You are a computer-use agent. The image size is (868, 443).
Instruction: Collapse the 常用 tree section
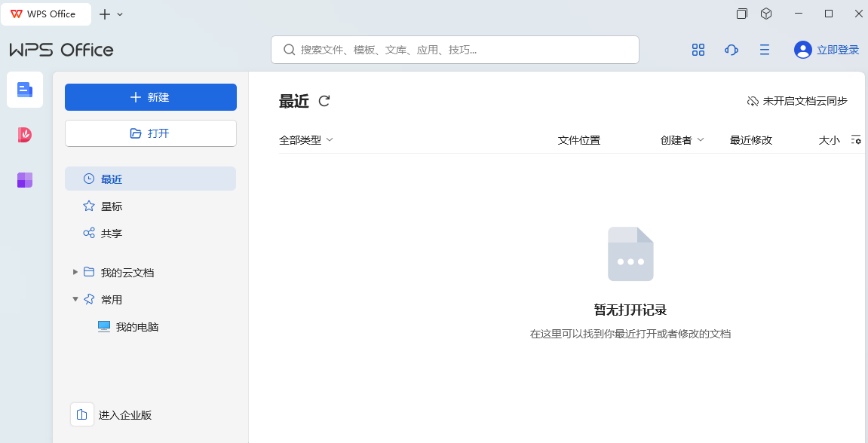(75, 299)
